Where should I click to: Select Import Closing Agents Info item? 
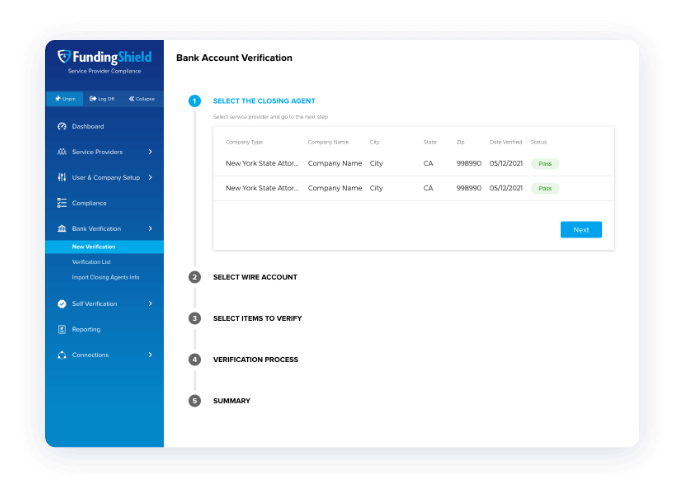(x=105, y=277)
